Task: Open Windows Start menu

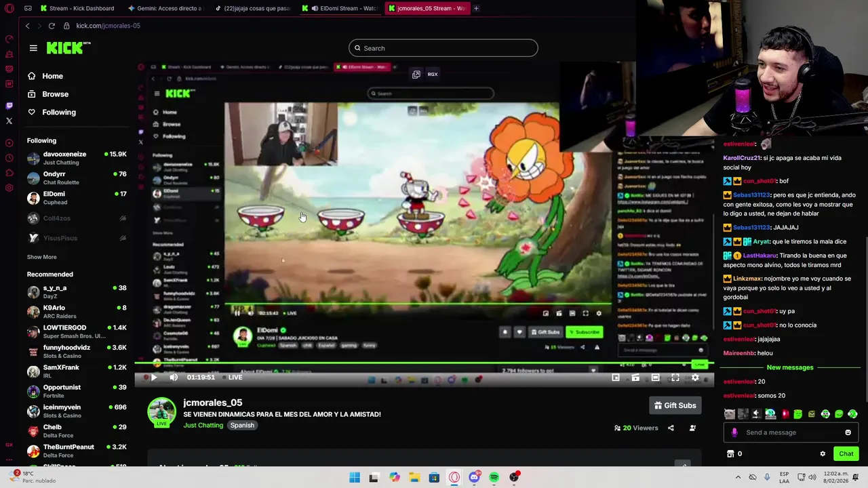Action: (x=355, y=477)
